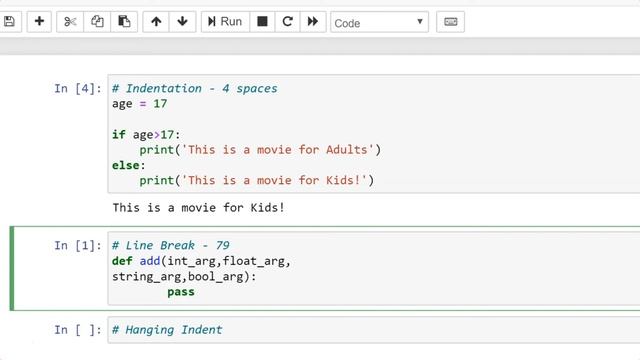Save notebook with the floppy disk icon
640x360 pixels.
9,22
